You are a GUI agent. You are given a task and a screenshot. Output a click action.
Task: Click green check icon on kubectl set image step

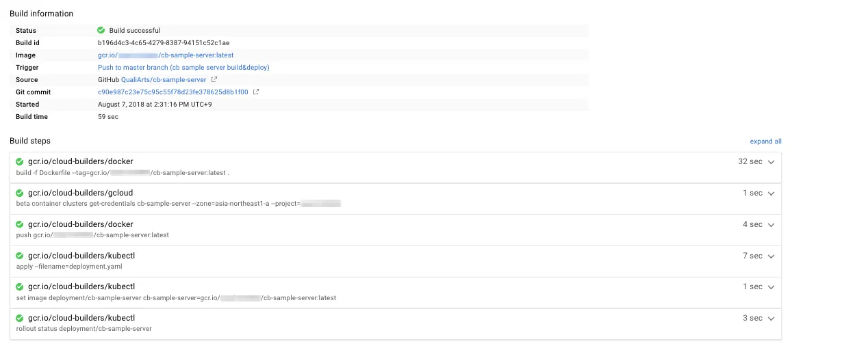[20, 287]
